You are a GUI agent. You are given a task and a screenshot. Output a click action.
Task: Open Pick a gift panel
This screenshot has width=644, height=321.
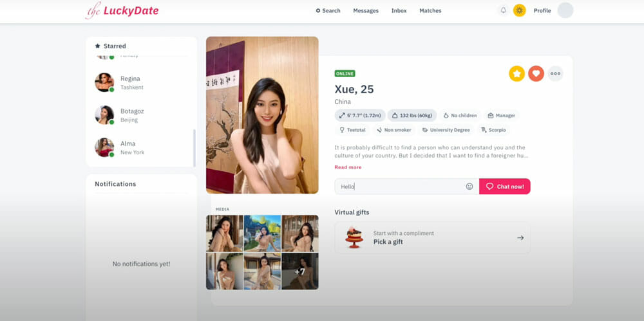432,237
